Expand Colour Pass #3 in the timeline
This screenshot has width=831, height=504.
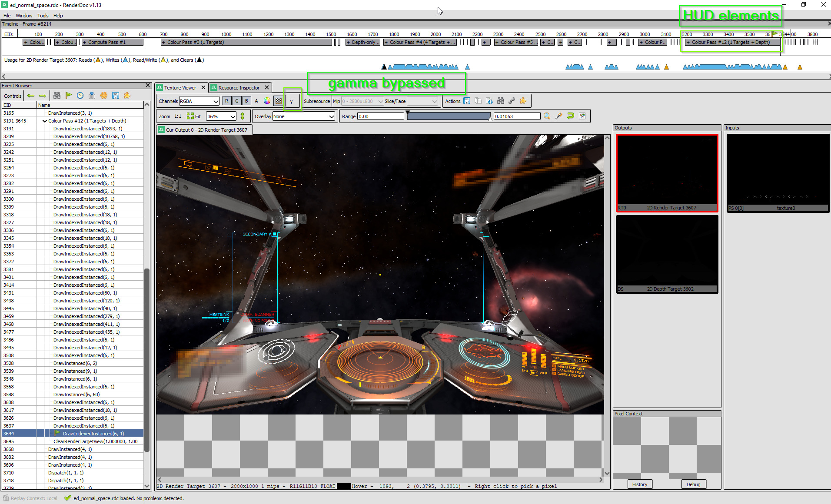point(163,42)
